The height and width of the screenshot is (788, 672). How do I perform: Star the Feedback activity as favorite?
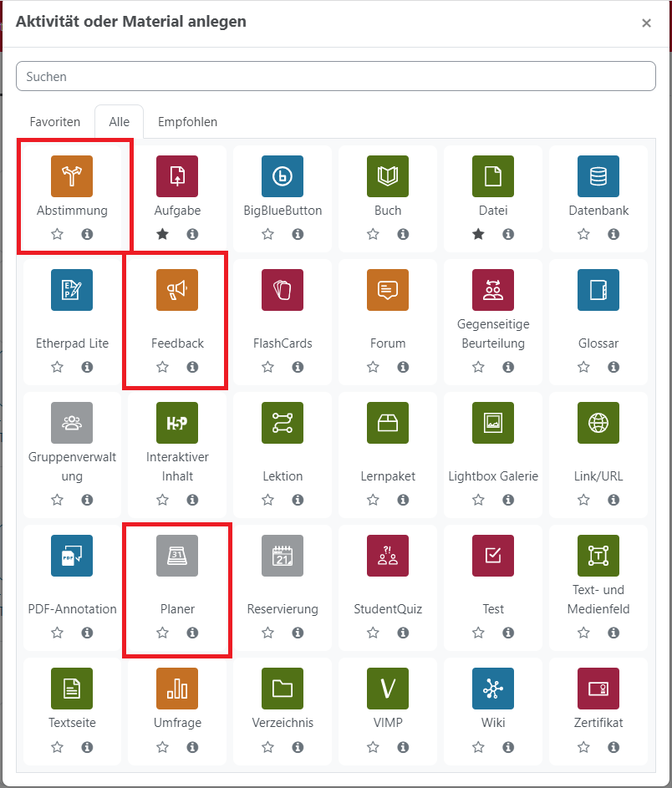click(x=163, y=367)
